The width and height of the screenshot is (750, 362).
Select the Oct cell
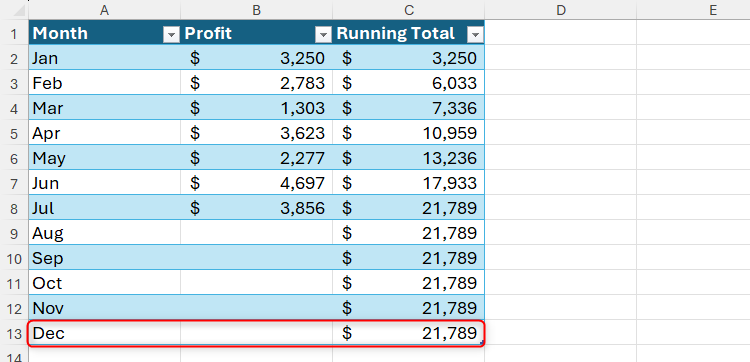click(104, 283)
